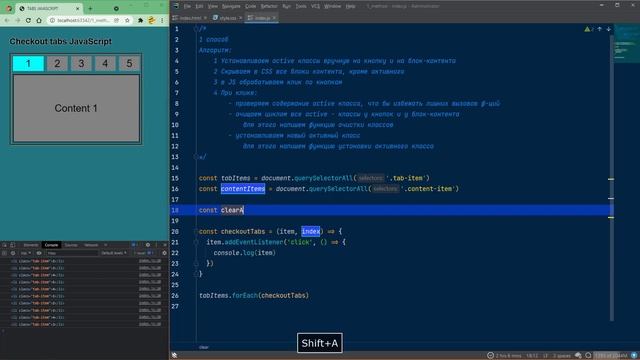Screen dimensions: 640x360
Task: Open a new browser tab
Action: pos(90,8)
